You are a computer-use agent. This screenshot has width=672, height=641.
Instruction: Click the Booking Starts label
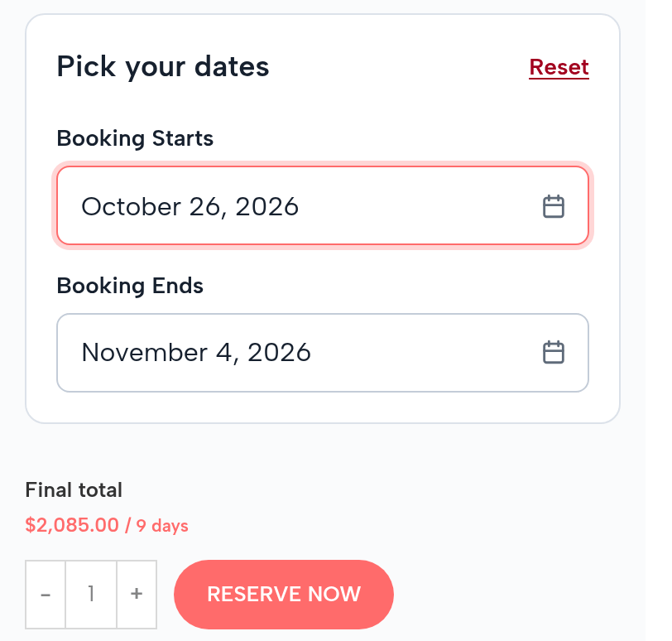click(x=135, y=139)
